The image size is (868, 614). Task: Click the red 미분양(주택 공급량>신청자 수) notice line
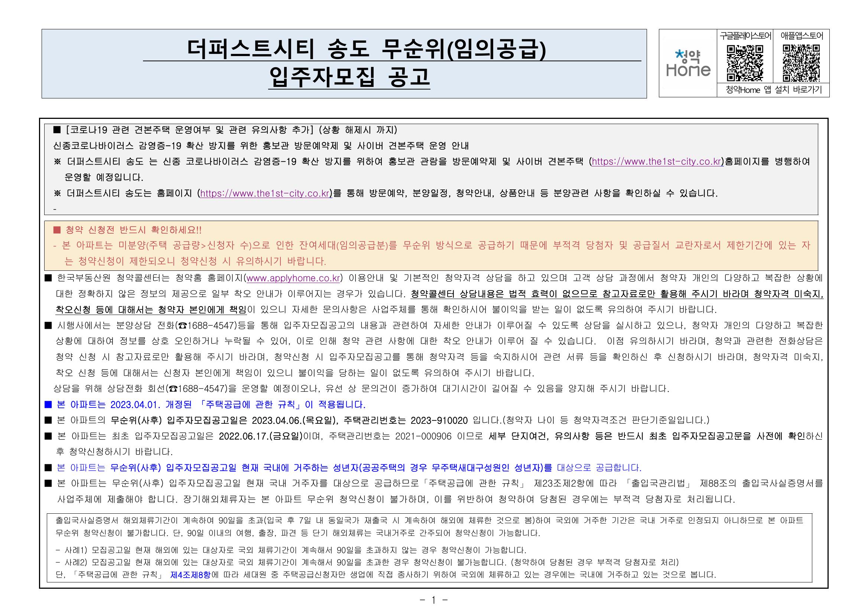tap(432, 253)
